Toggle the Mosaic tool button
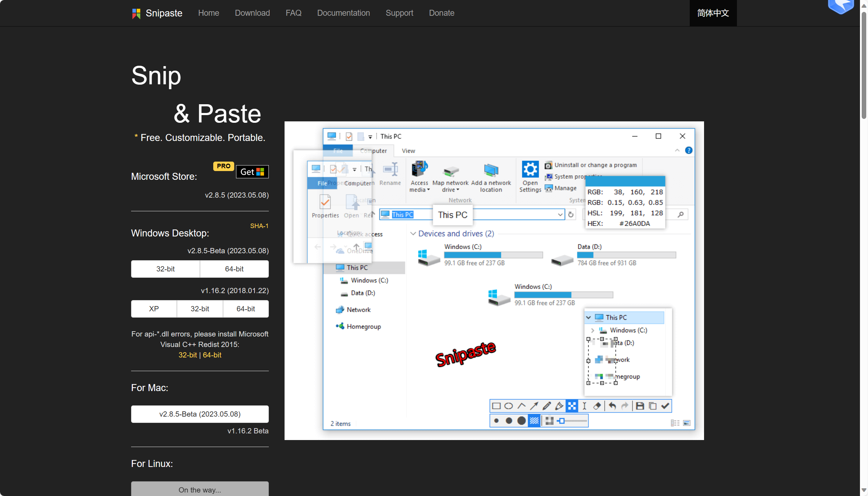 (572, 406)
